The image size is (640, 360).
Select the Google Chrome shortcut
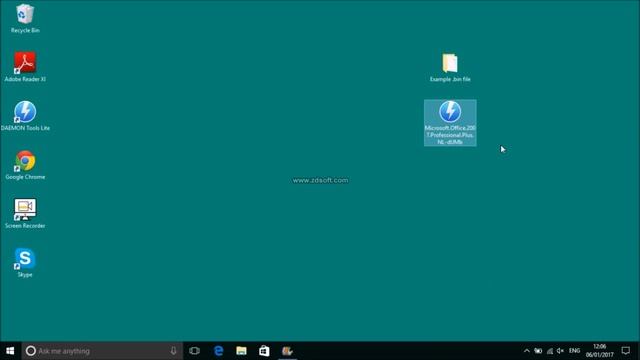point(25,165)
